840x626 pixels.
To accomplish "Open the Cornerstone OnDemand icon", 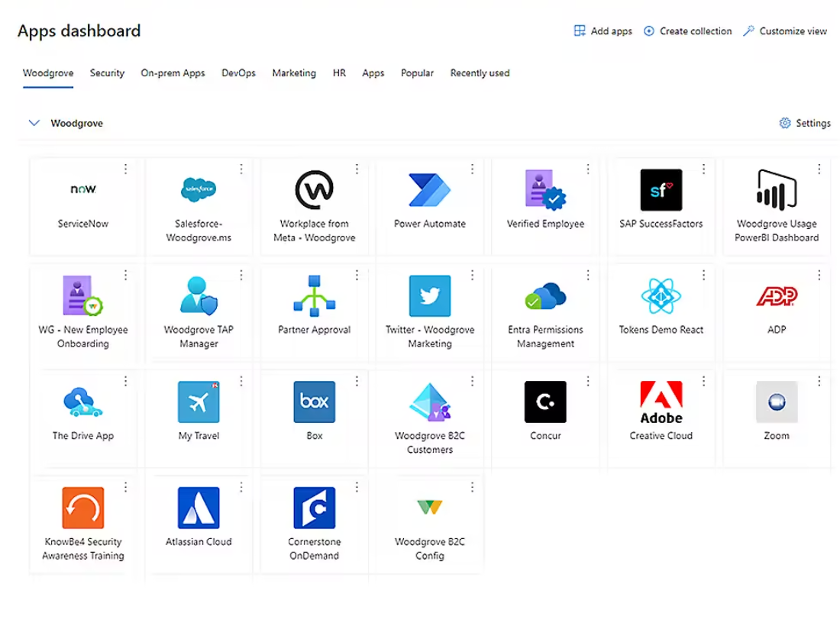I will (x=315, y=508).
